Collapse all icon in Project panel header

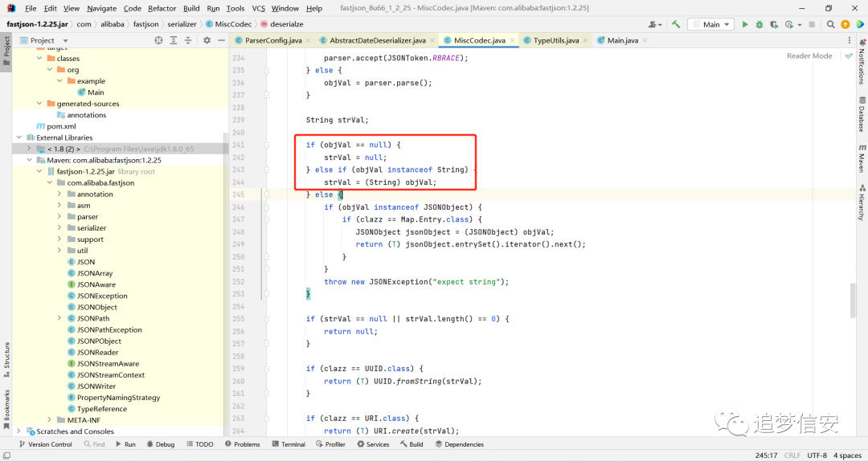click(188, 40)
